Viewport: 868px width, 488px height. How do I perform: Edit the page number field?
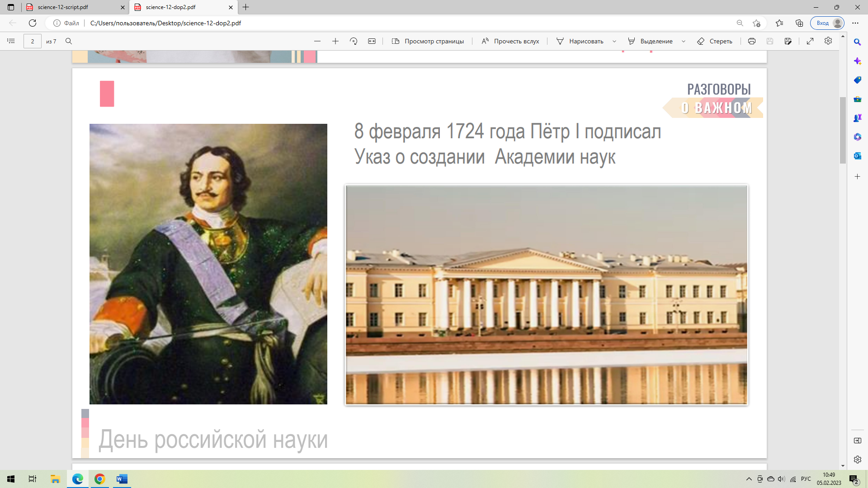click(33, 41)
